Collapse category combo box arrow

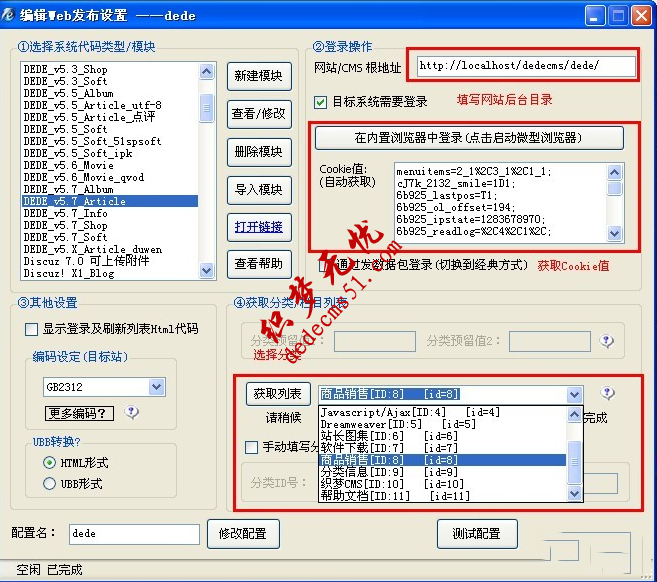pos(574,394)
